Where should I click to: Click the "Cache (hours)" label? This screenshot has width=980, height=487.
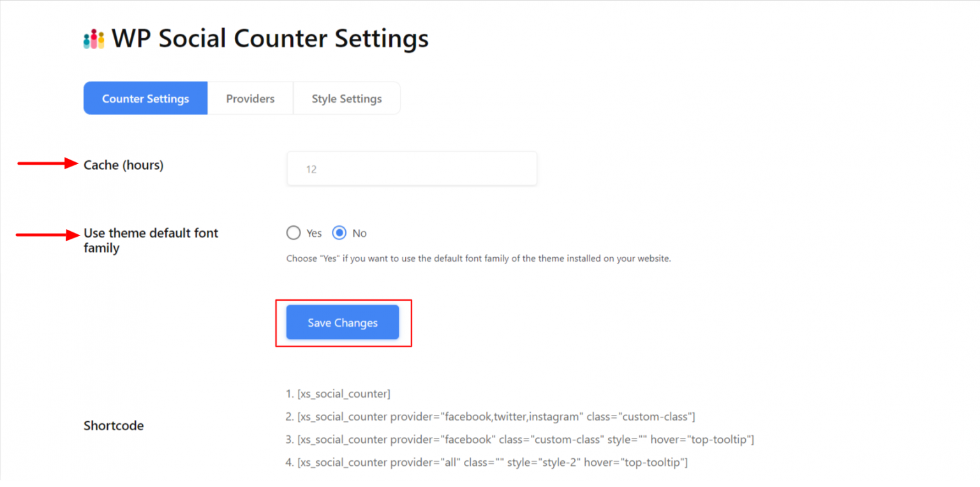click(x=123, y=165)
